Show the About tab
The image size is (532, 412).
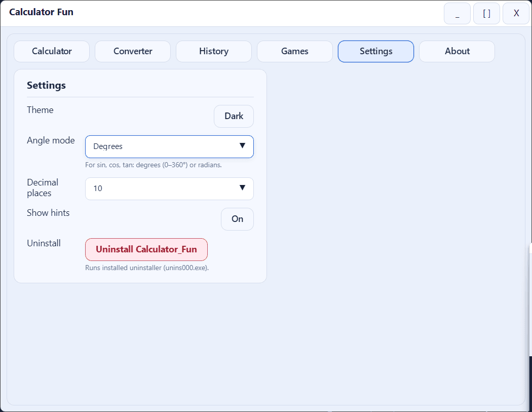pos(457,51)
